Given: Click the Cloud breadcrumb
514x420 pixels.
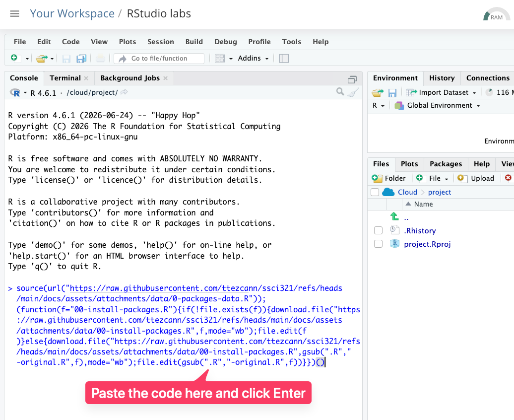Looking at the screenshot, I should [x=407, y=192].
